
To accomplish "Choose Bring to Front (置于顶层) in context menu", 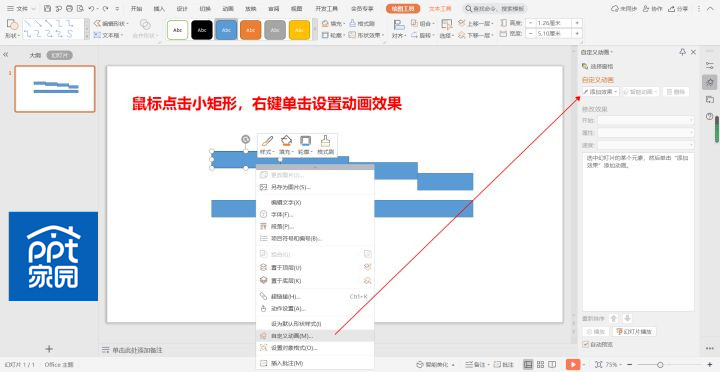I will [315, 267].
